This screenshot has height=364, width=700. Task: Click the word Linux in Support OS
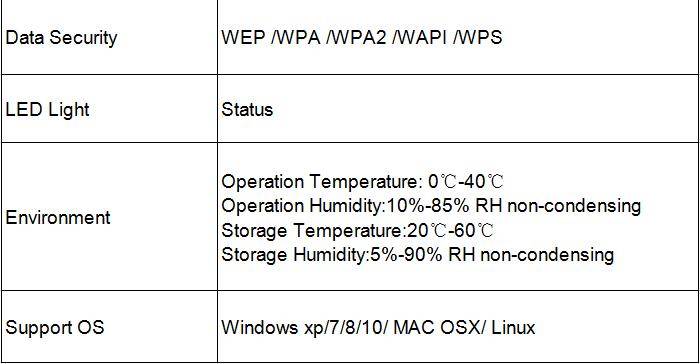(x=513, y=327)
